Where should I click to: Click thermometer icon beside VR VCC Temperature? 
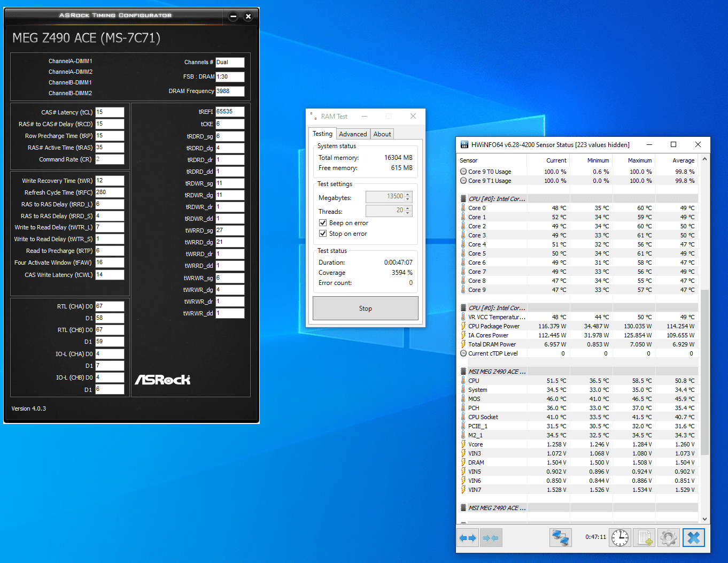(x=463, y=317)
